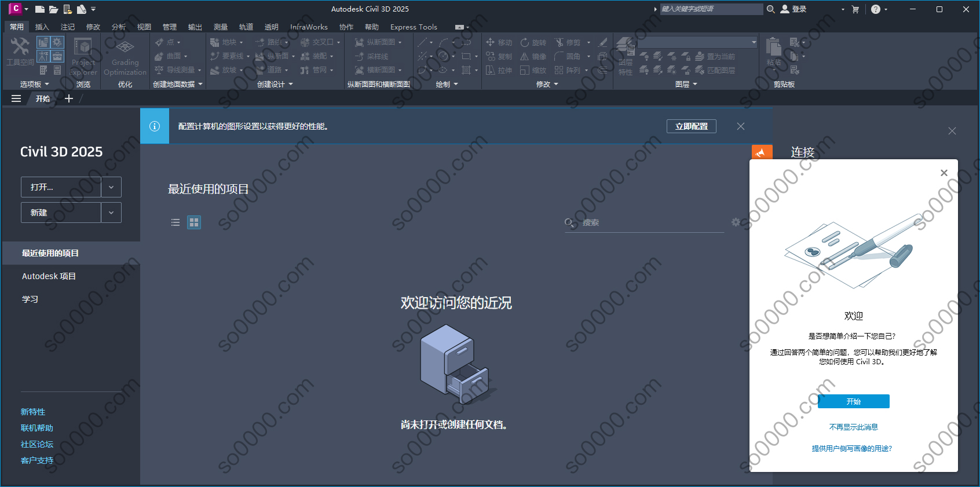The height and width of the screenshot is (487, 980).
Task: Click the search magnifier icon in title bar
Action: click(x=771, y=9)
